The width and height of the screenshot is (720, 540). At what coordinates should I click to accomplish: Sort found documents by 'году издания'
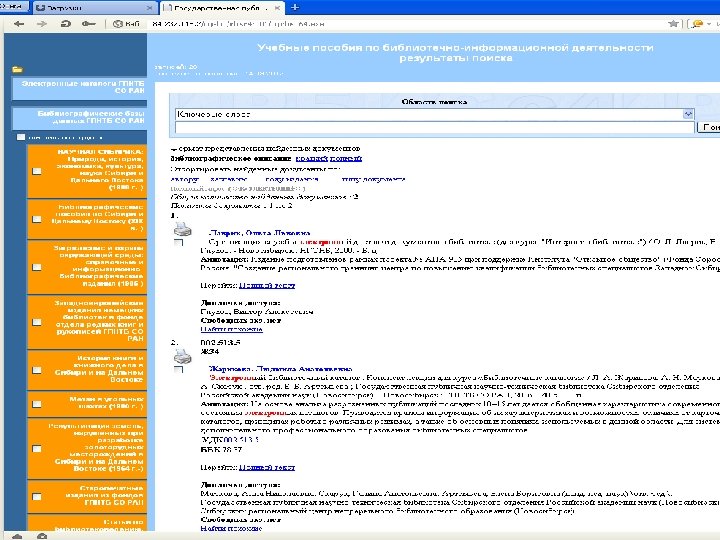coord(292,179)
